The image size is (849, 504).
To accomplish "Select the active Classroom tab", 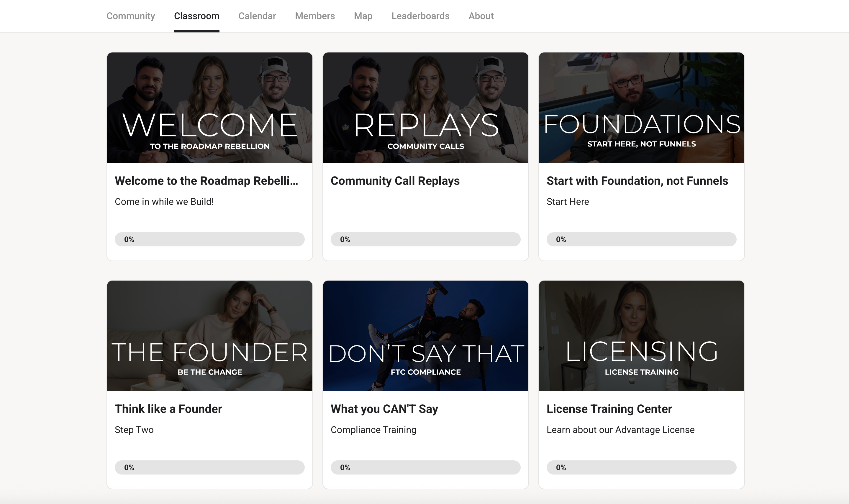I will [x=196, y=16].
